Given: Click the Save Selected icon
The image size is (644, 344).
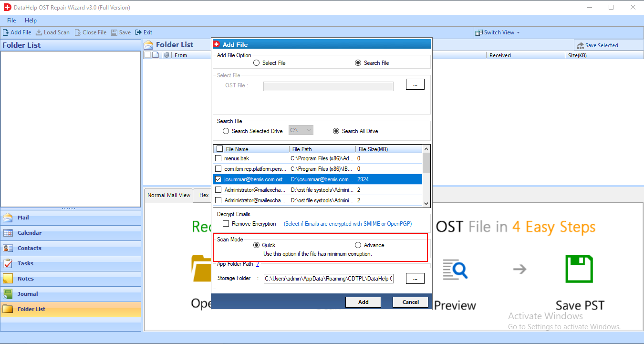Looking at the screenshot, I should [582, 44].
